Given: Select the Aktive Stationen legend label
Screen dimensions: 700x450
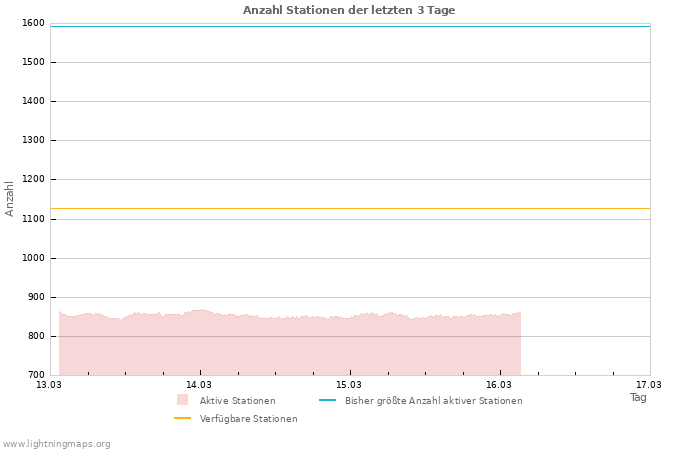Looking at the screenshot, I should [237, 401].
